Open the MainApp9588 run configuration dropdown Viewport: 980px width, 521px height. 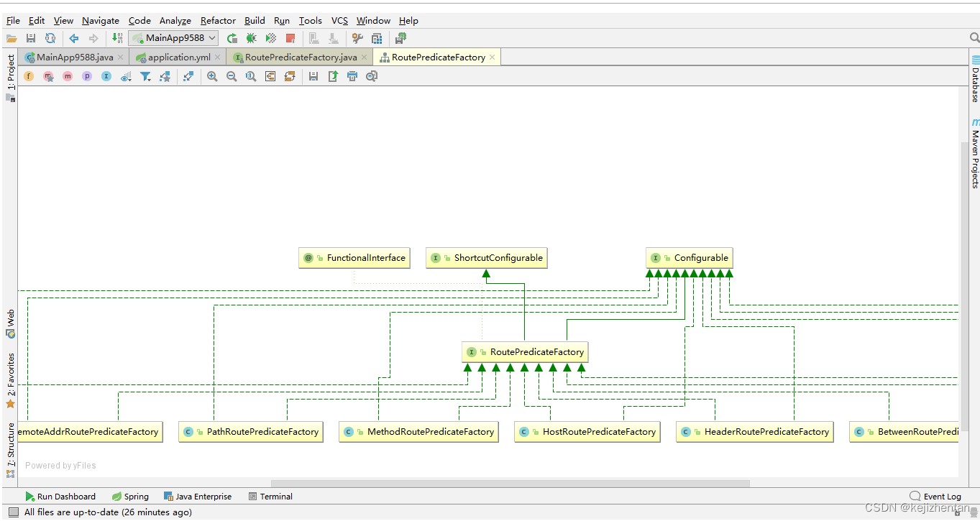tap(173, 38)
